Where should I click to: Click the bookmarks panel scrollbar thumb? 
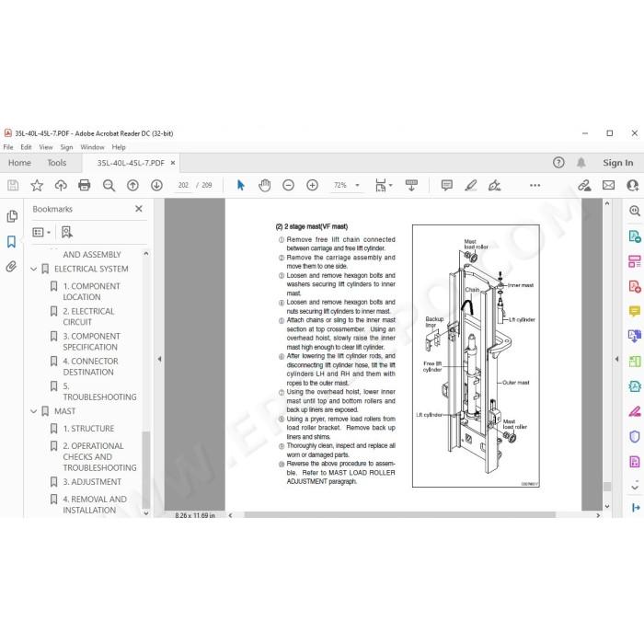pyautogui.click(x=145, y=470)
